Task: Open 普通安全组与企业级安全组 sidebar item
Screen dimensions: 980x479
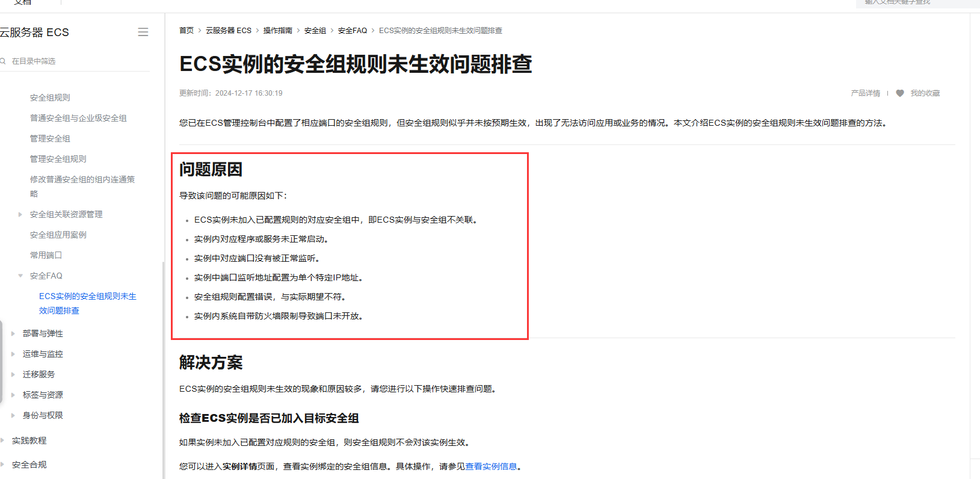Action: pyautogui.click(x=78, y=118)
